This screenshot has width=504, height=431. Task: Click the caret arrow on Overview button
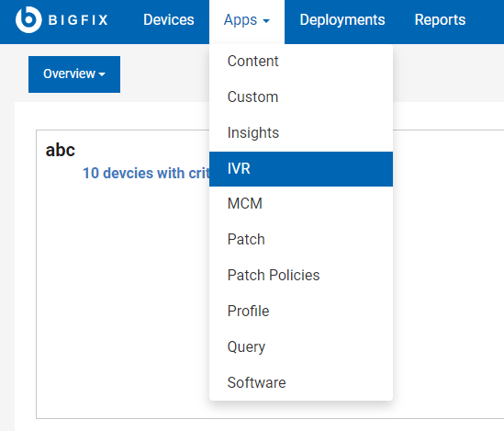point(102,74)
